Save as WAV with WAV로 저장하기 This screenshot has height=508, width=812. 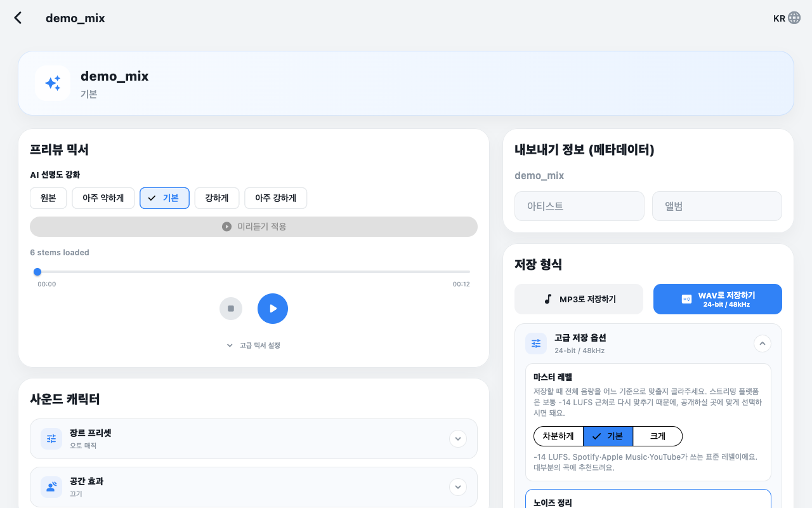point(717,299)
